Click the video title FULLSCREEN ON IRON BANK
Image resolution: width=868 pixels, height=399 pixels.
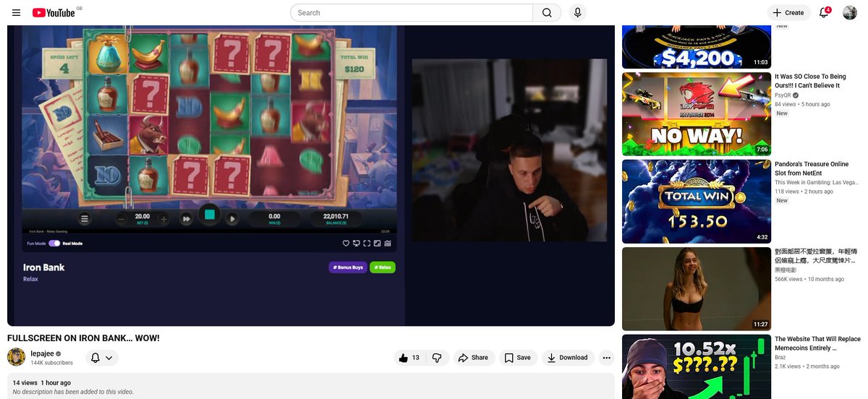click(x=83, y=338)
